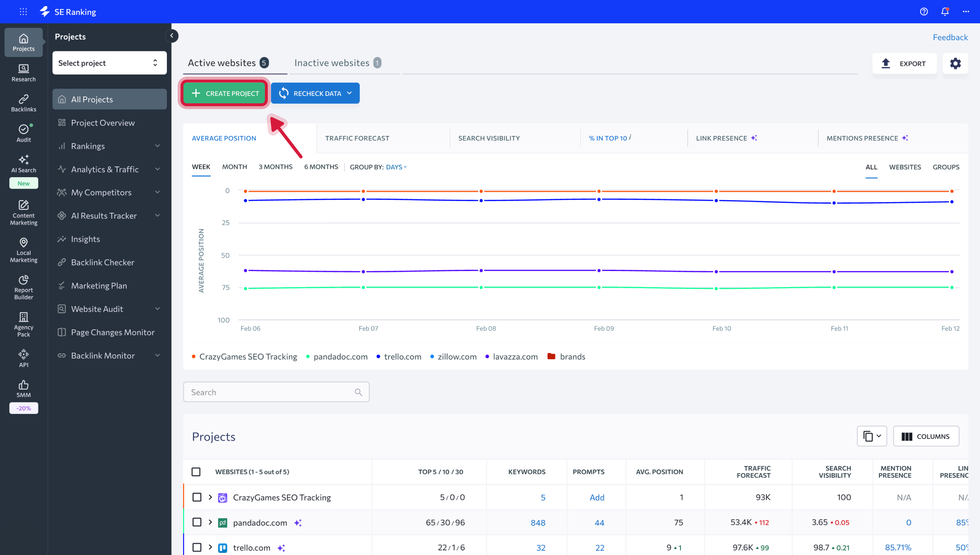Open the Select project dropdown
Image resolution: width=980 pixels, height=555 pixels.
[x=109, y=63]
